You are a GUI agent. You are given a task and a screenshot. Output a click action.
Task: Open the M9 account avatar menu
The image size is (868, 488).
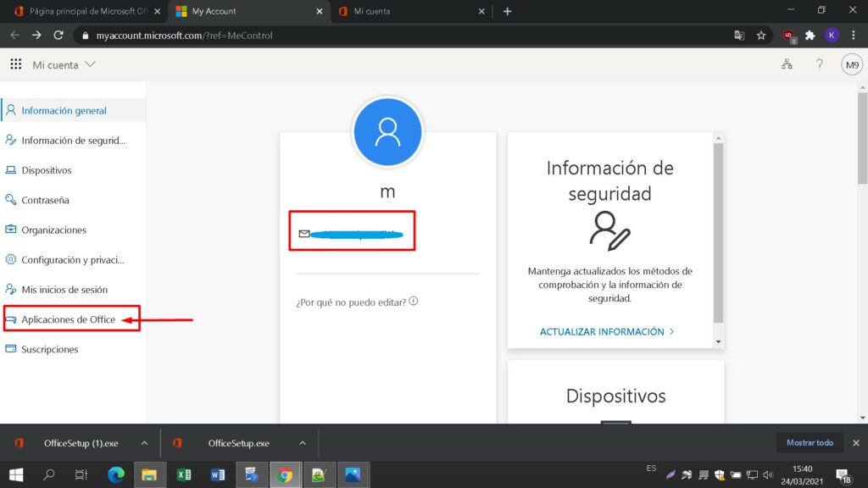[851, 64]
